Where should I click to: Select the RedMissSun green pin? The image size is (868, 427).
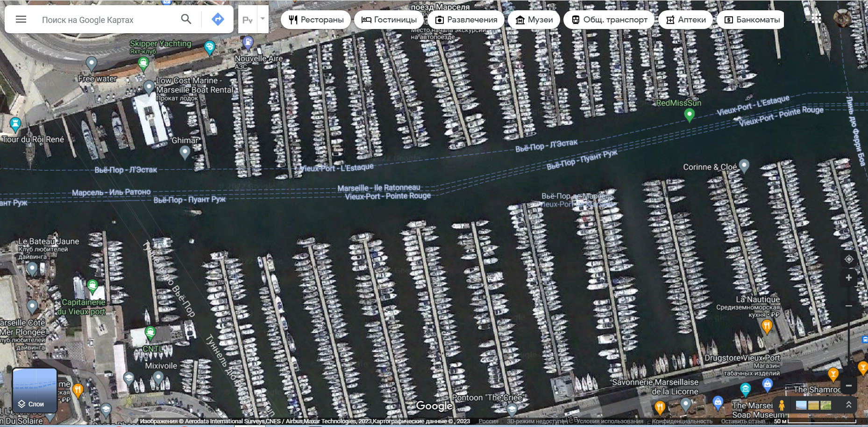pos(689,115)
